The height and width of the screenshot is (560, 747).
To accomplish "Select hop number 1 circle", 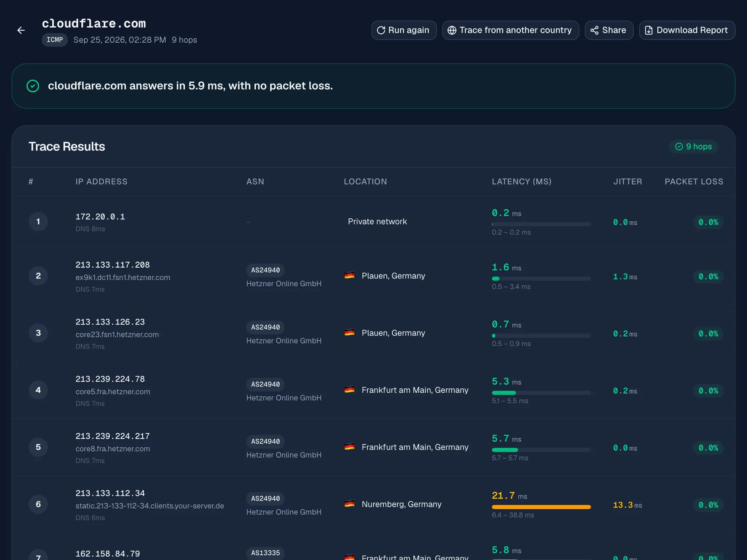I will click(x=38, y=222).
